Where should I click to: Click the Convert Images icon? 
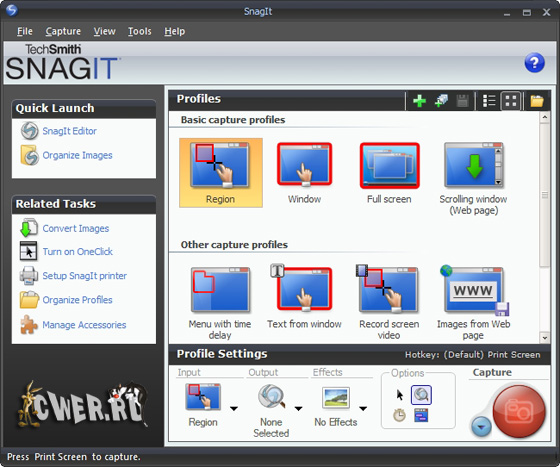(x=29, y=228)
